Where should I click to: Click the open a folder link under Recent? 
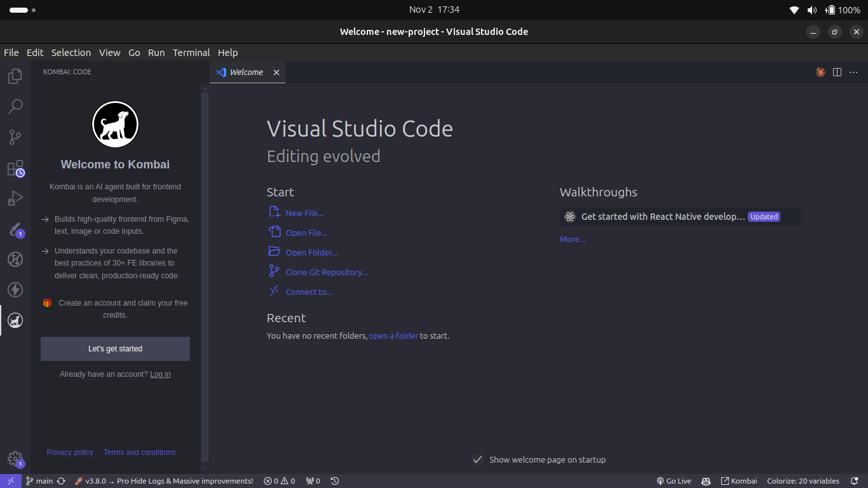[393, 335]
